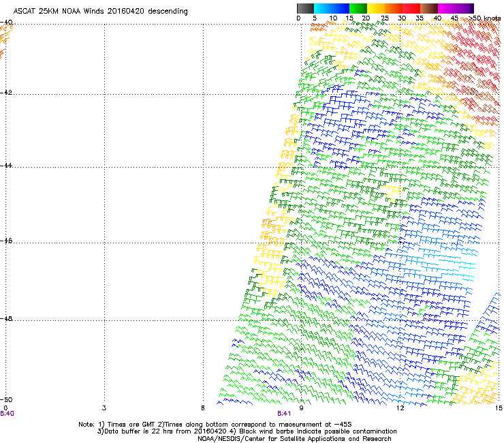The width and height of the screenshot is (504, 443).
Task: Click longitude label 9 on bottom axis
Action: click(301, 408)
